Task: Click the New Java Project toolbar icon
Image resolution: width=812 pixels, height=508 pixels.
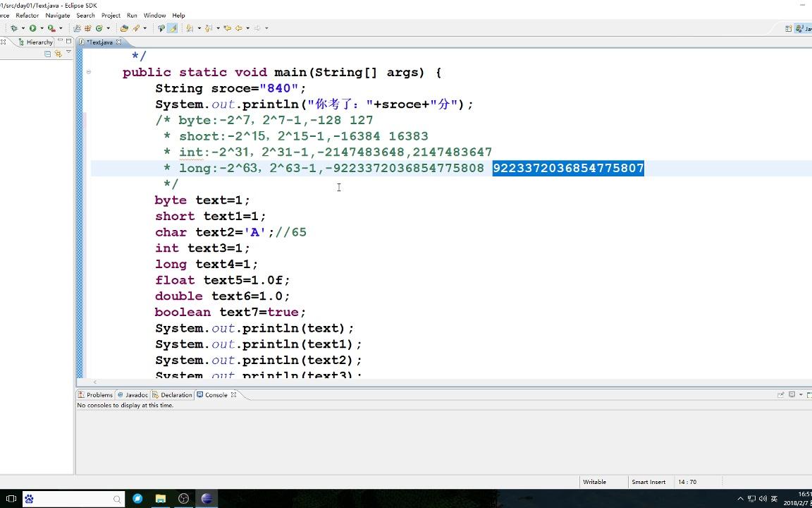Action: 77,28
